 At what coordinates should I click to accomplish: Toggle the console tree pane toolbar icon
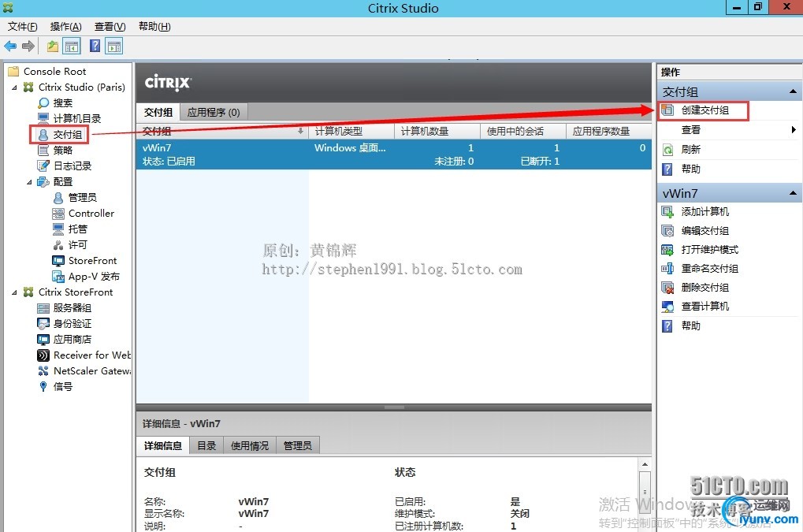(72, 46)
